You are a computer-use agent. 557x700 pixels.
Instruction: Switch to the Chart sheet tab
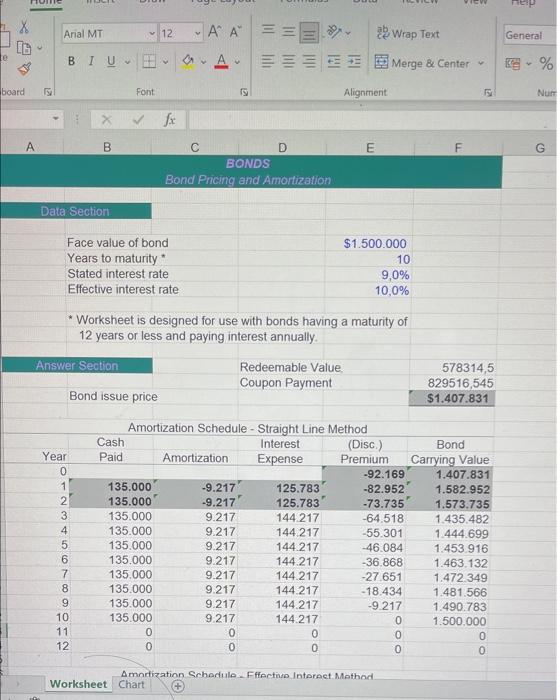point(131,685)
